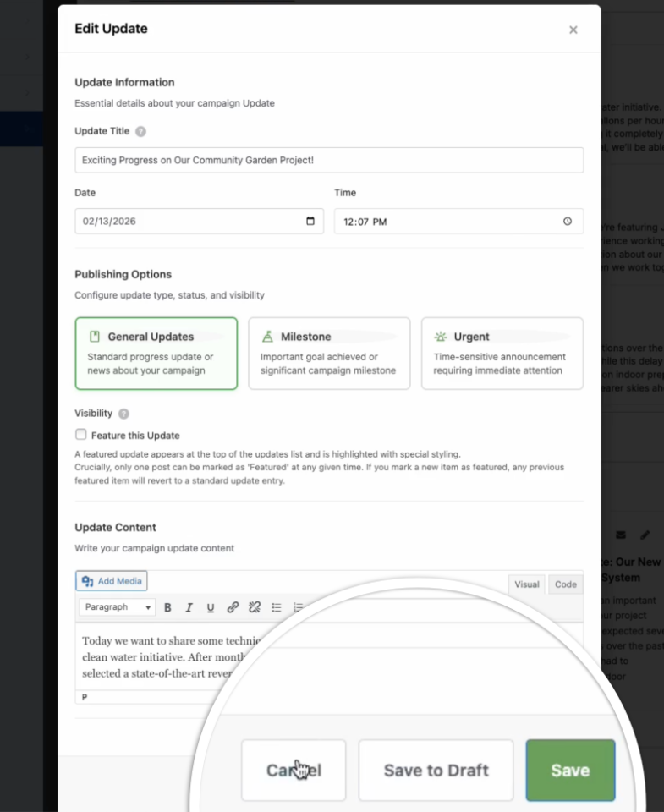Click inside the Update Title input field
The height and width of the screenshot is (812, 664).
point(329,159)
